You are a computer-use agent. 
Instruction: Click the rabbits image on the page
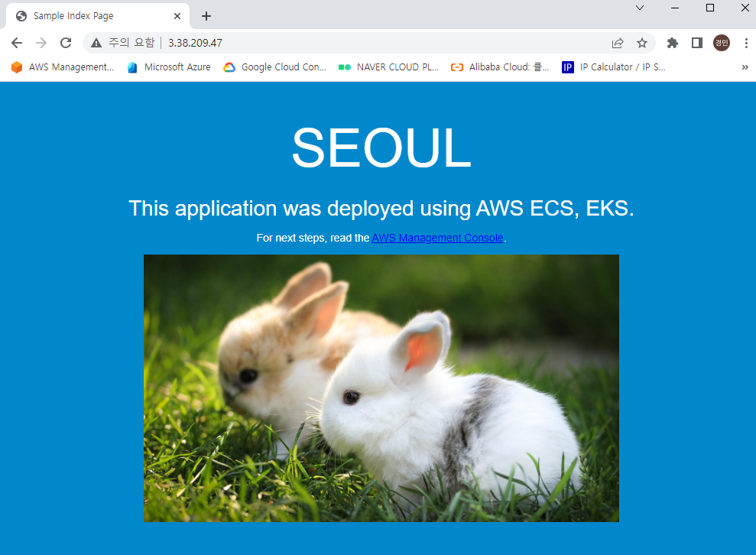(x=381, y=388)
